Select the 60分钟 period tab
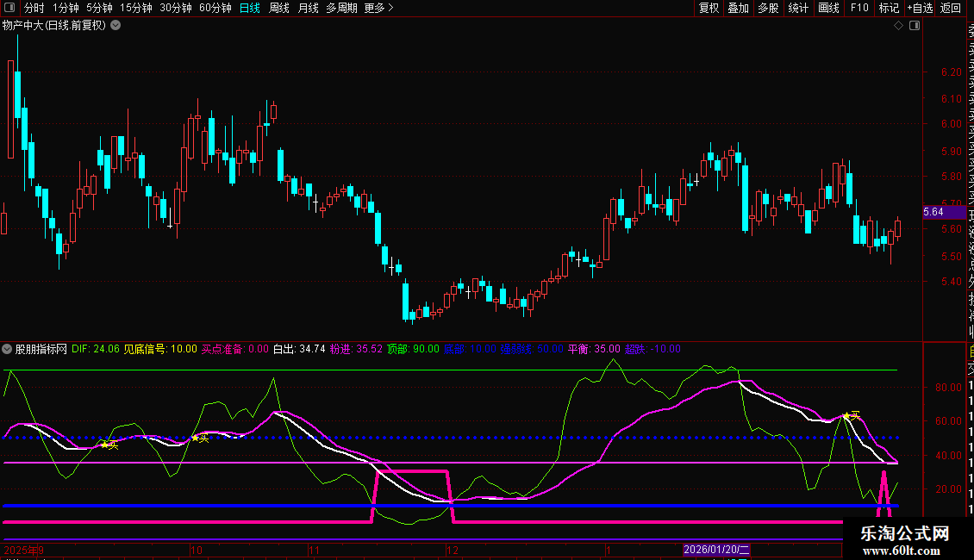 [215, 8]
